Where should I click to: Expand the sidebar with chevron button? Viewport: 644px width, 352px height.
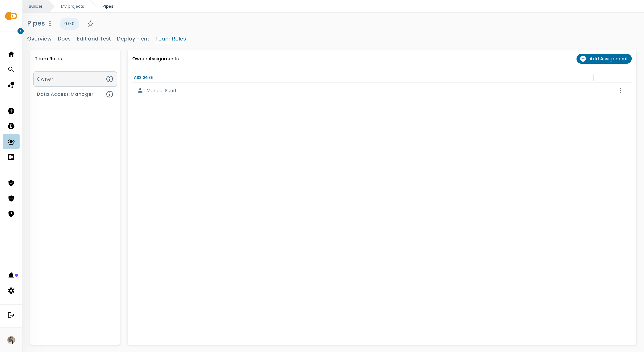point(21,31)
